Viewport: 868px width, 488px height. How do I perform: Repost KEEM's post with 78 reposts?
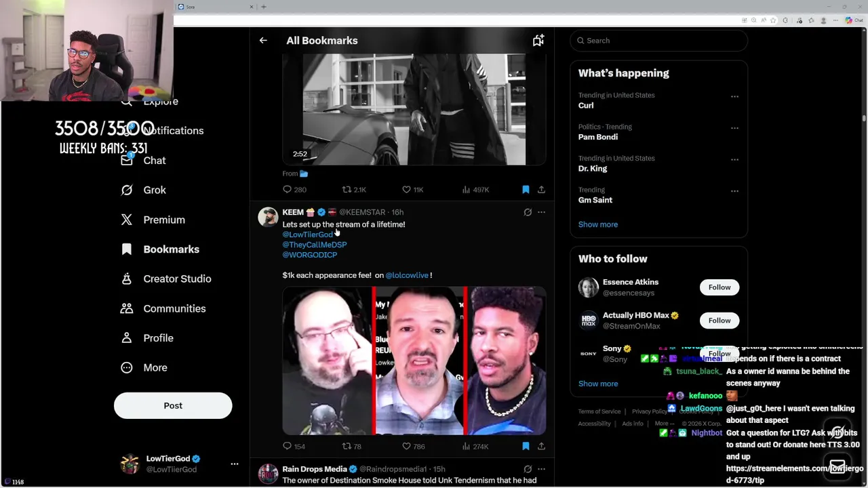[x=351, y=446]
